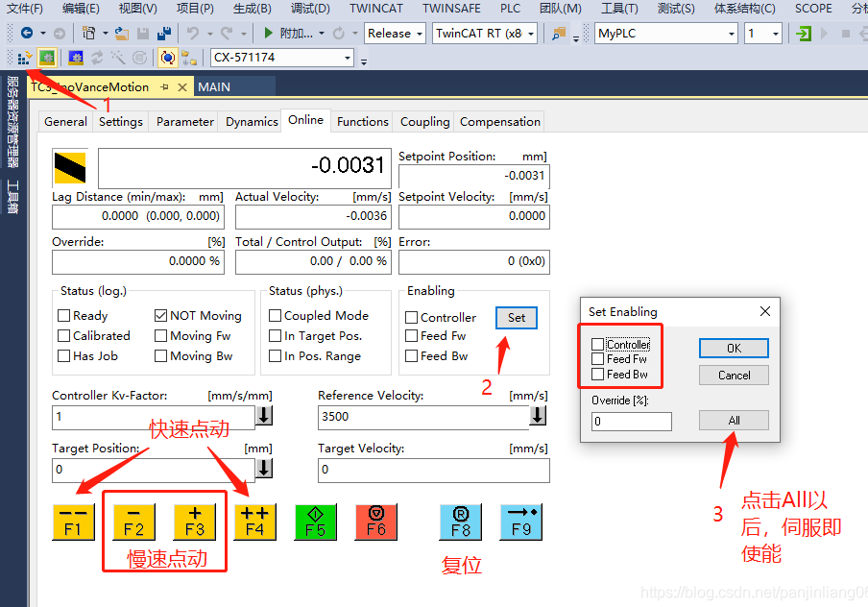Switch to the Dynamics tab
The width and height of the screenshot is (868, 607).
click(252, 122)
